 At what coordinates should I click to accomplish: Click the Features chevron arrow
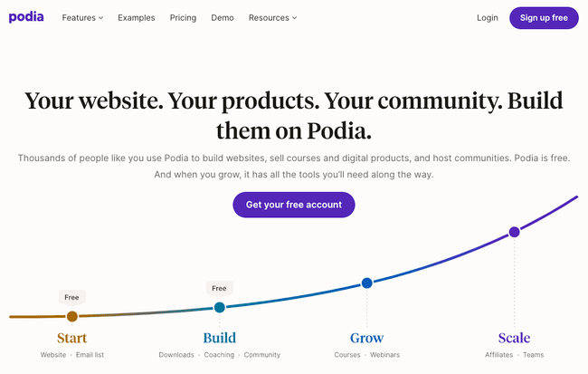[x=100, y=18]
